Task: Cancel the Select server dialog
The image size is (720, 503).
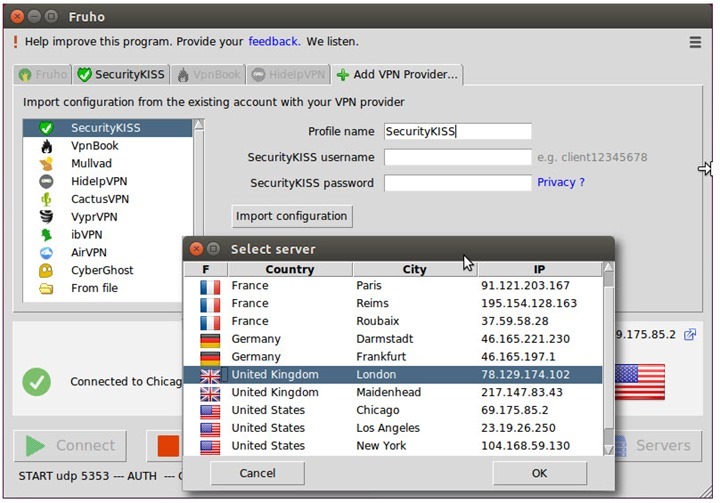Action: point(257,473)
